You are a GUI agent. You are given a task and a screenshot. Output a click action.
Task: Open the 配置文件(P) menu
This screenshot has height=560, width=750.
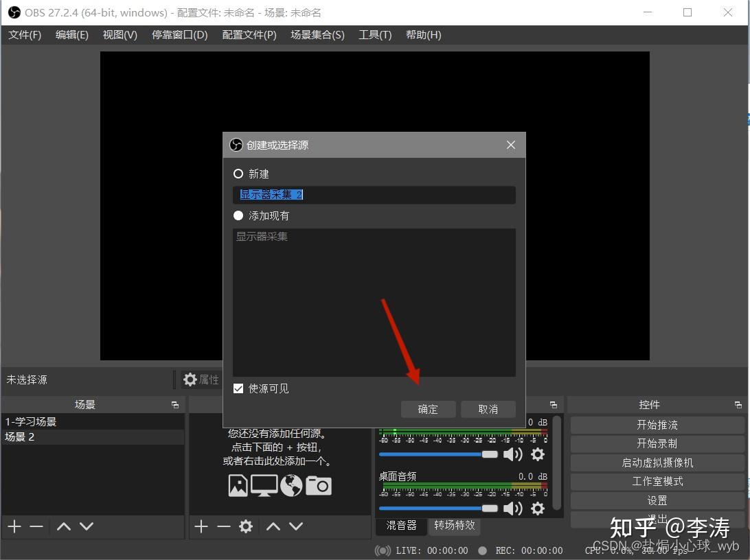[249, 35]
